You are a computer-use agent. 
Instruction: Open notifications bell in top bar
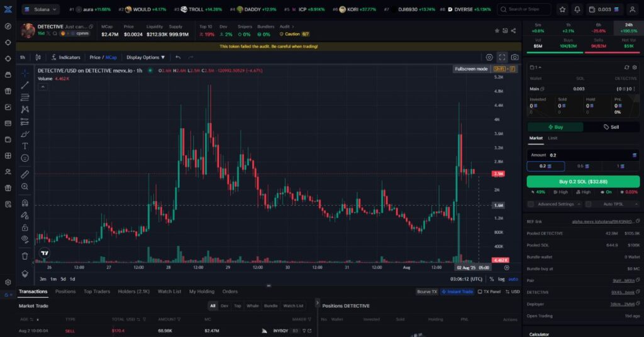coord(577,9)
